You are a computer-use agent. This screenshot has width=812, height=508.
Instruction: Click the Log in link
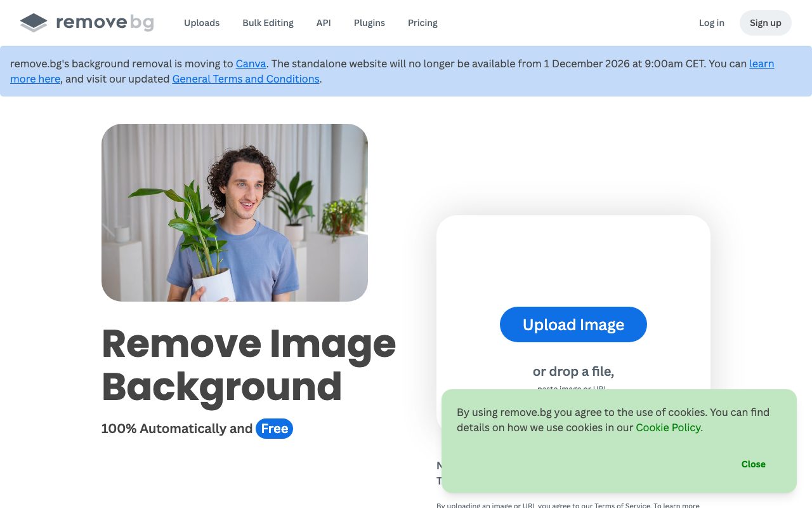[x=712, y=23]
